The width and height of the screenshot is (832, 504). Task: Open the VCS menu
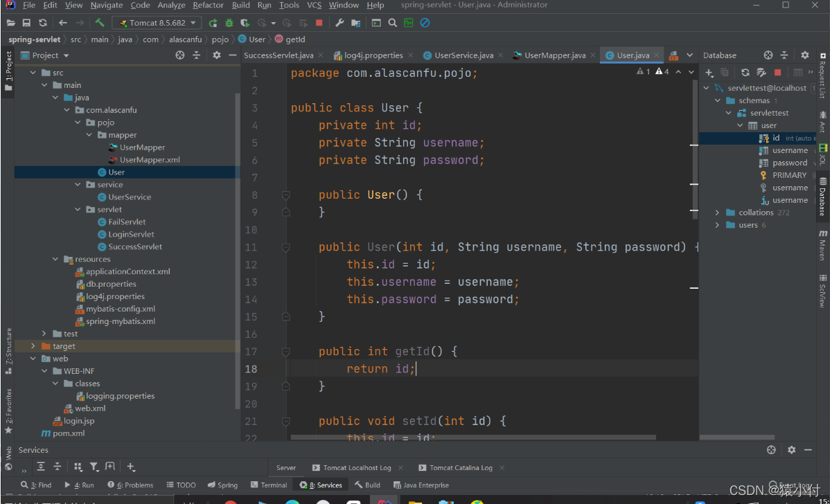click(x=314, y=5)
